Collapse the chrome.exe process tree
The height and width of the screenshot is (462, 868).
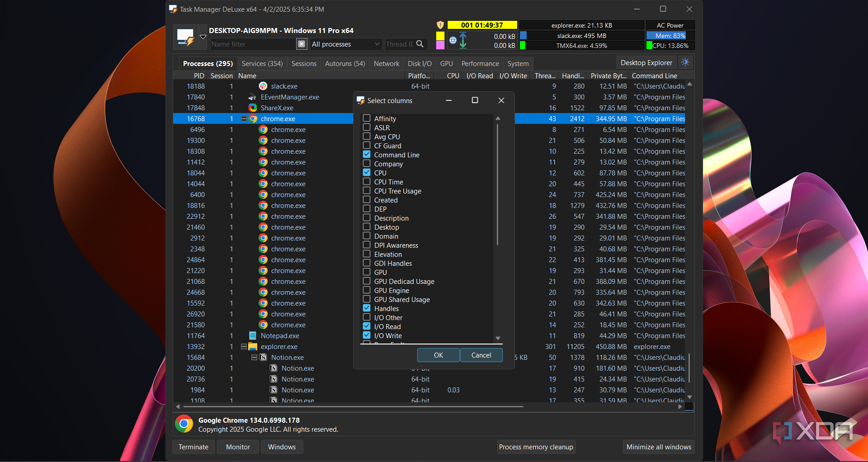coord(244,119)
